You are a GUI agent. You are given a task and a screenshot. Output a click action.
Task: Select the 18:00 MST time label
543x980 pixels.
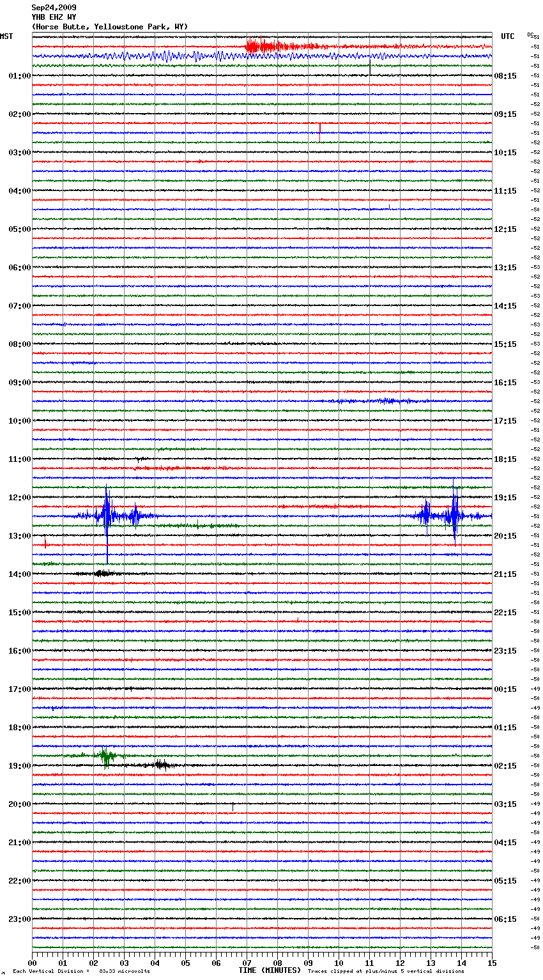pyautogui.click(x=20, y=728)
